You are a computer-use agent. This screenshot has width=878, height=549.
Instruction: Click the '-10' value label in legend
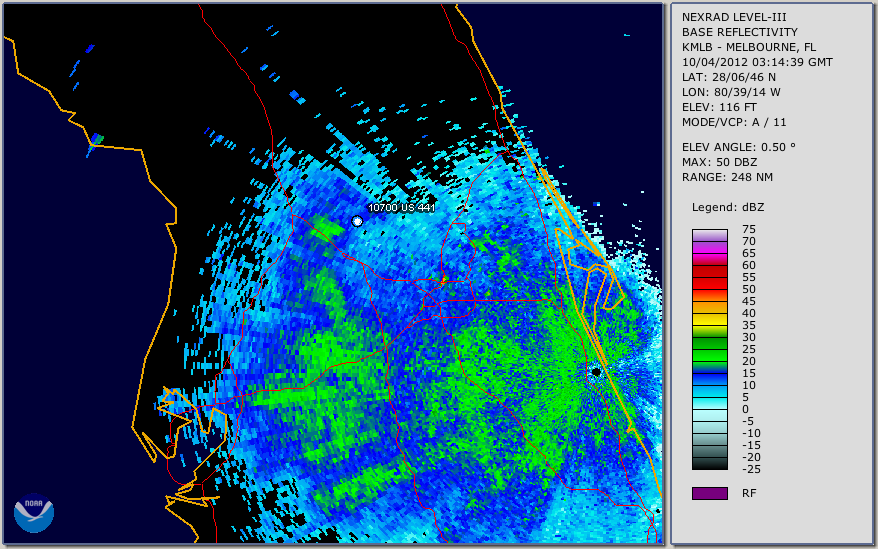click(751, 433)
